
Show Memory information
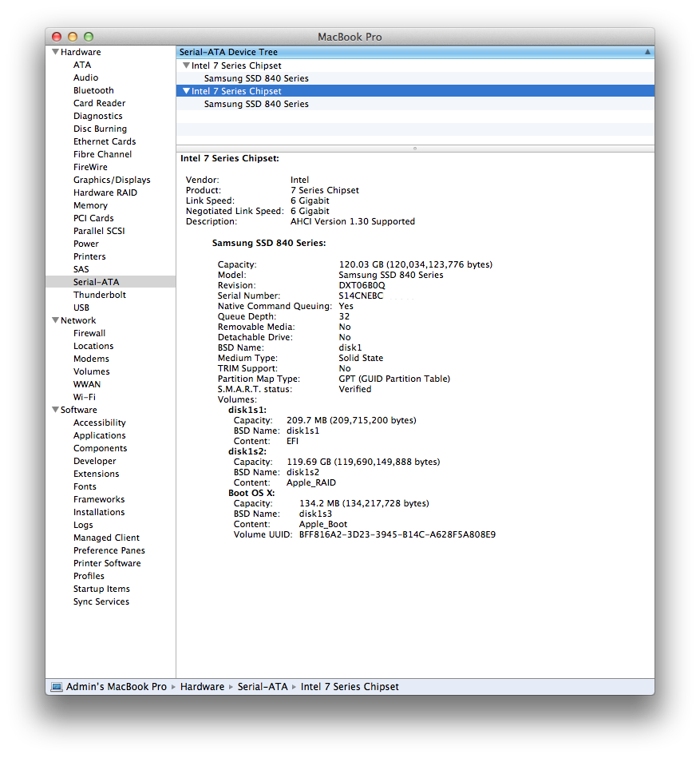pyautogui.click(x=90, y=205)
